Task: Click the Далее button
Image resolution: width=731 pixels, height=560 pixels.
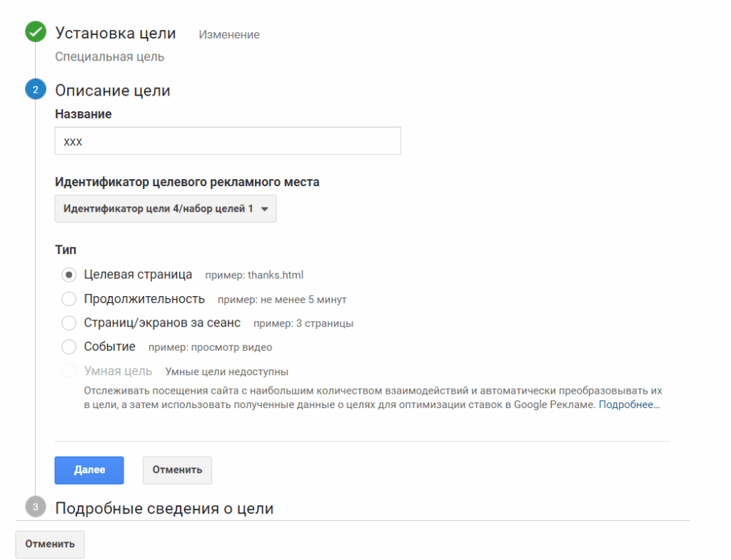Action: pos(89,470)
